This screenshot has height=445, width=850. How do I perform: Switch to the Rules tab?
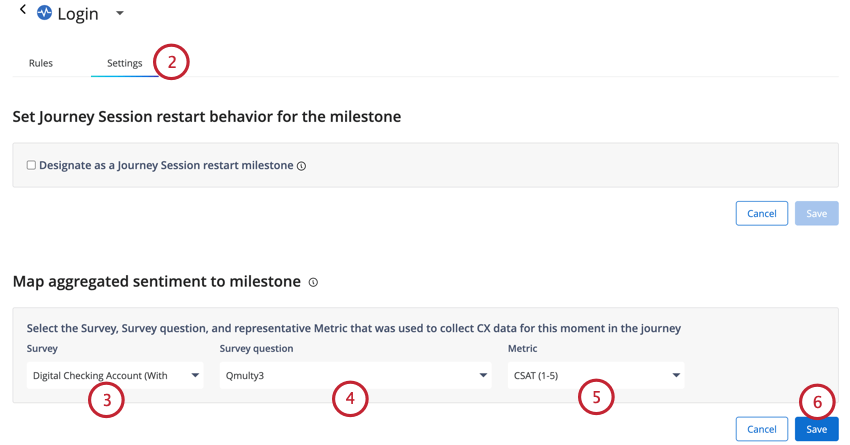click(x=41, y=63)
